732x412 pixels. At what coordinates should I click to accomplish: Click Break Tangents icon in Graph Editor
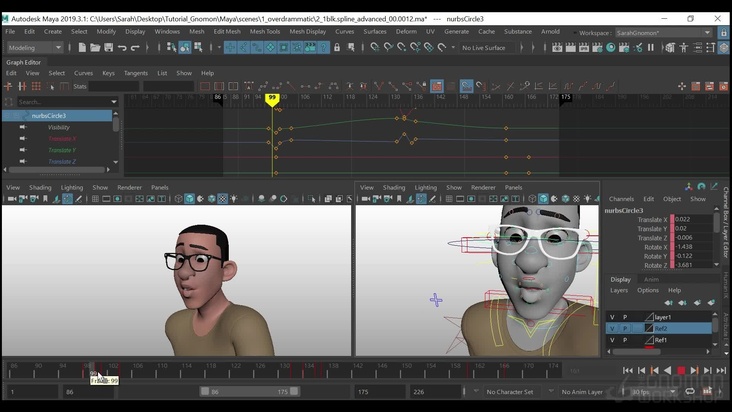point(379,86)
